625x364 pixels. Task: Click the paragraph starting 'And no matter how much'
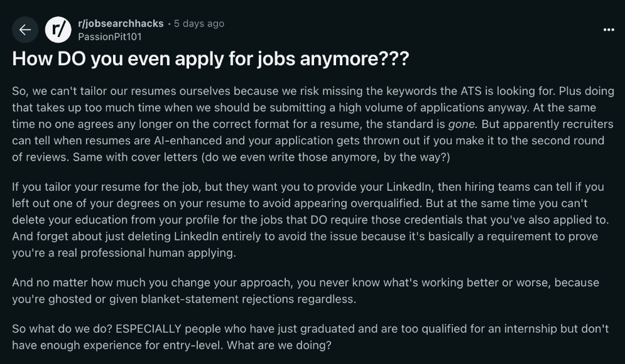point(305,291)
